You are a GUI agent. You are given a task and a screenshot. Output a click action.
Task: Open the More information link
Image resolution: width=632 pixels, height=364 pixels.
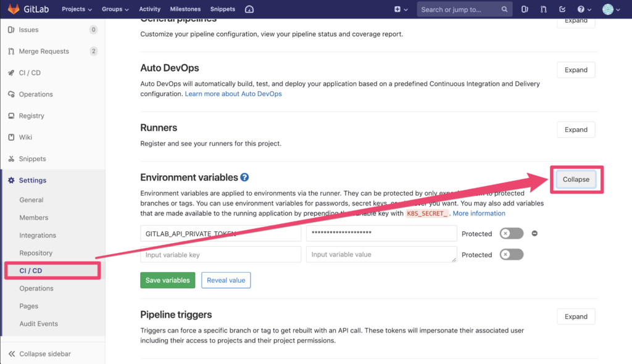pyautogui.click(x=479, y=213)
